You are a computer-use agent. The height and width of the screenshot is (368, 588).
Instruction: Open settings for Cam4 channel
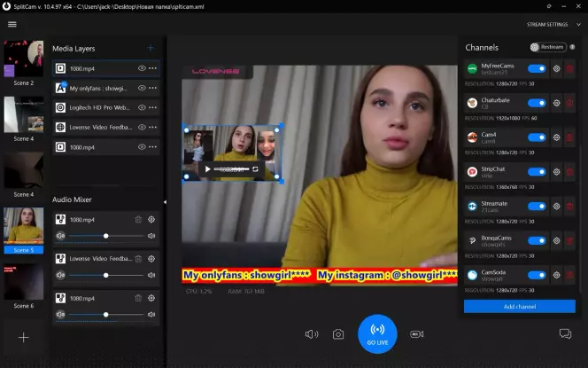point(556,137)
